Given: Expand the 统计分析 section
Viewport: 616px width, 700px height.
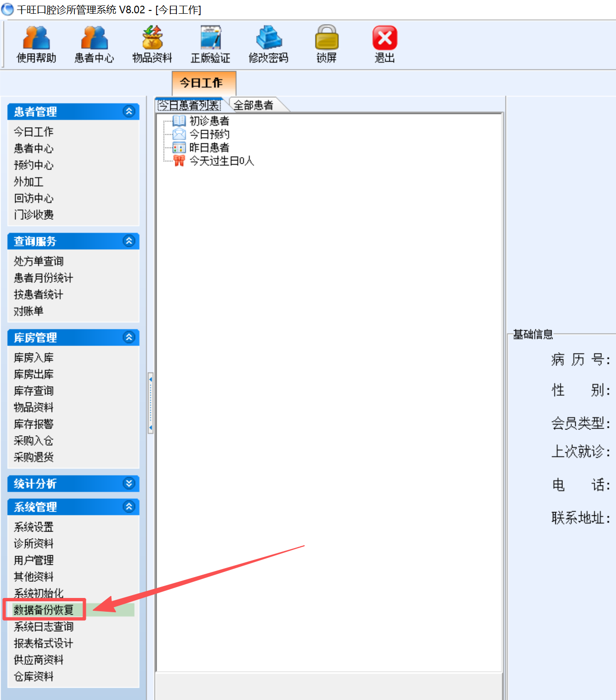Looking at the screenshot, I should pyautogui.click(x=129, y=484).
